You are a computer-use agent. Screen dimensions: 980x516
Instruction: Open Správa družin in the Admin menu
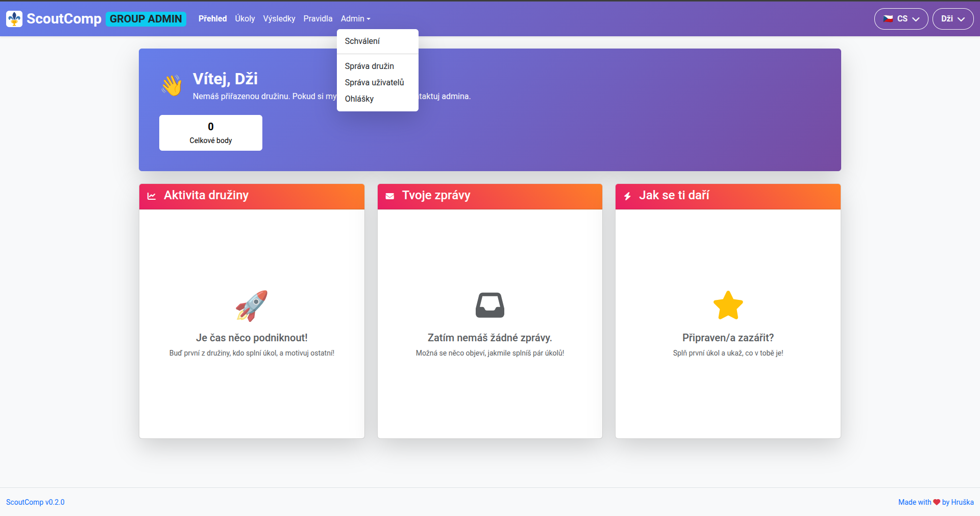tap(369, 66)
